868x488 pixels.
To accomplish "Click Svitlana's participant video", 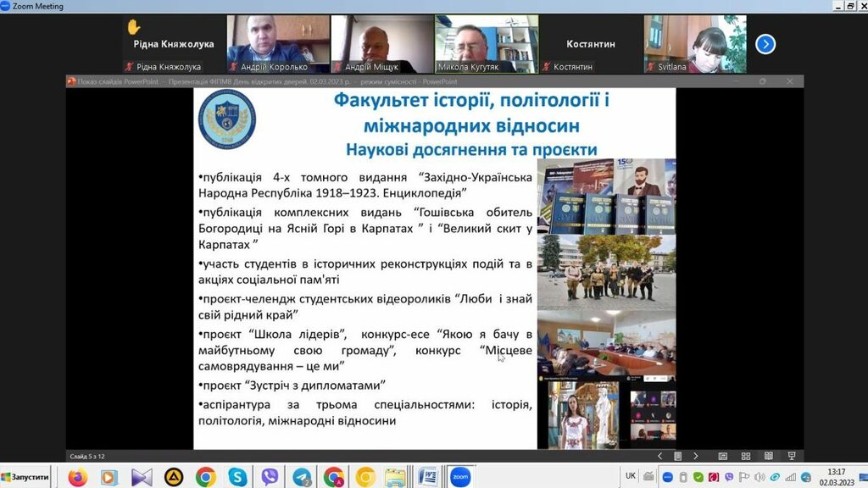I will pyautogui.click(x=695, y=43).
